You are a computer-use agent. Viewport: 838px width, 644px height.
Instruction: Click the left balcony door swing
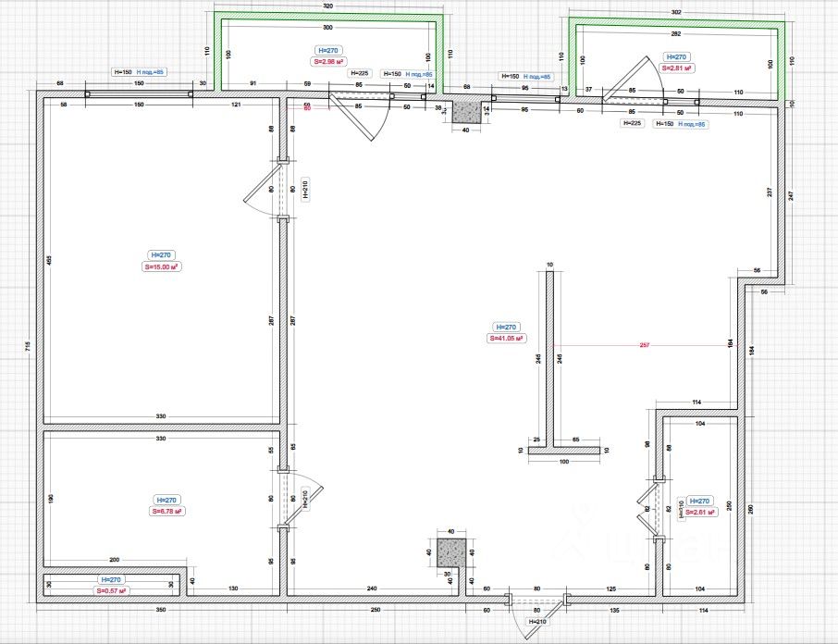[x=358, y=117]
